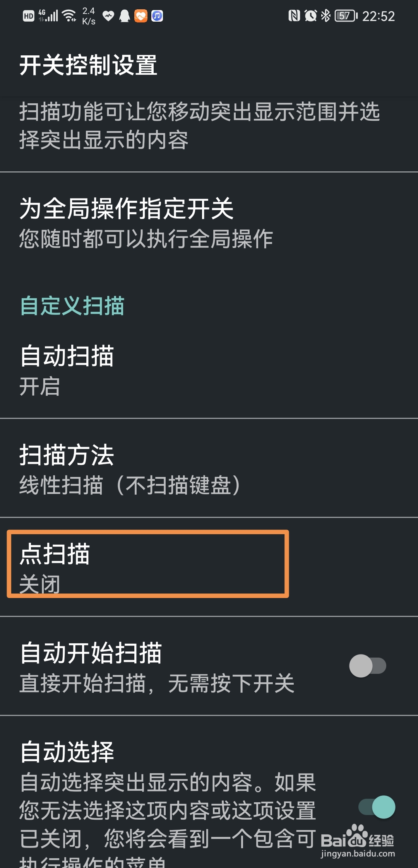Tap the HD call status icon
This screenshot has height=868, width=418.
click(29, 16)
